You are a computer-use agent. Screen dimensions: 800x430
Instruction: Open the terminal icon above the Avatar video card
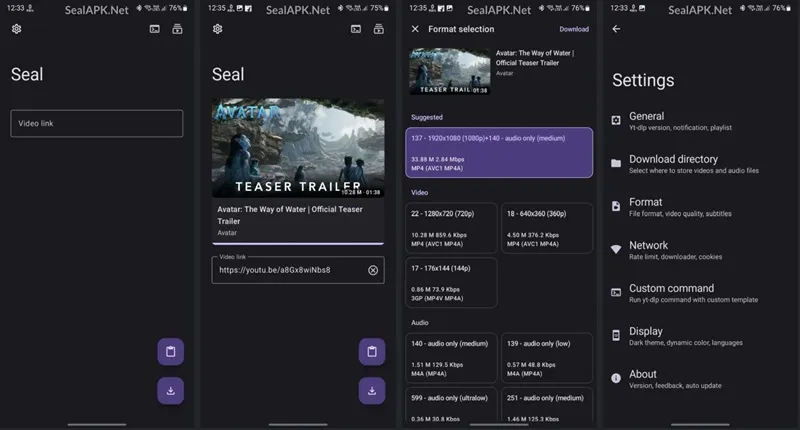click(x=355, y=29)
